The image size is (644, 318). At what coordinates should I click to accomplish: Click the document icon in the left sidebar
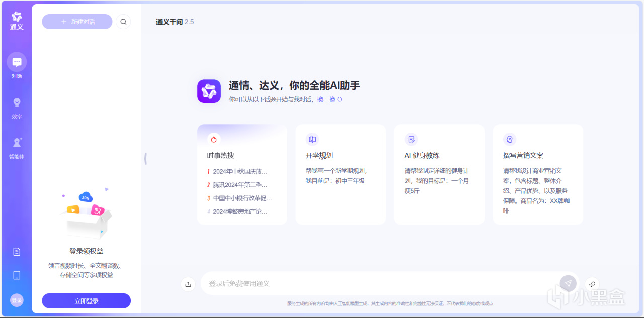(x=17, y=251)
